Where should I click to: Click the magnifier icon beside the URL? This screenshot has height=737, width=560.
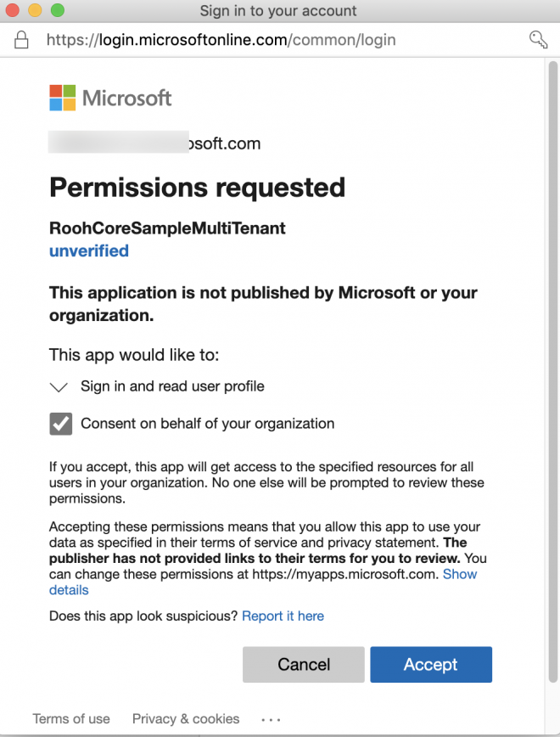pyautogui.click(x=537, y=39)
